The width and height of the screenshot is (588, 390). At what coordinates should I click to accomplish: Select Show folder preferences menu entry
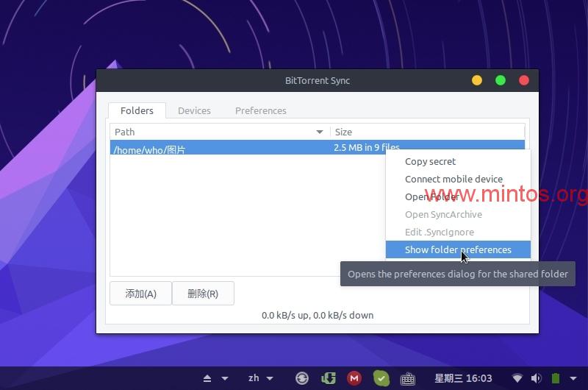point(458,249)
